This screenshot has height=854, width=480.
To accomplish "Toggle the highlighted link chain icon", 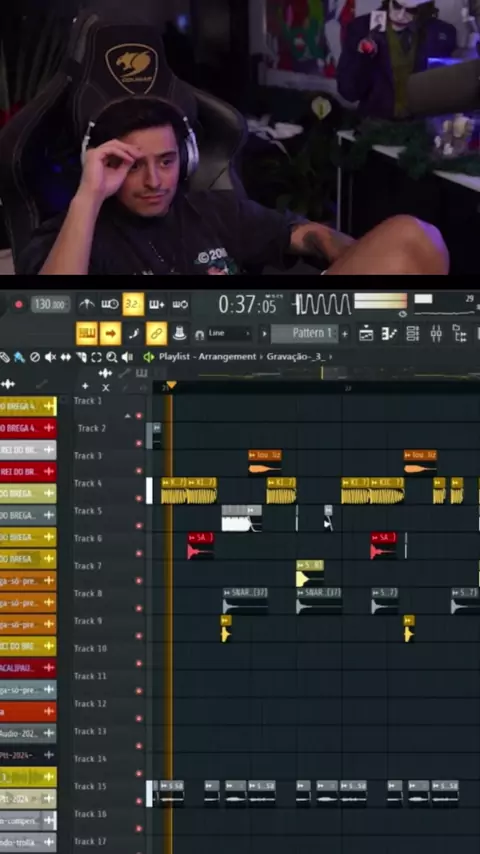I will [156, 333].
